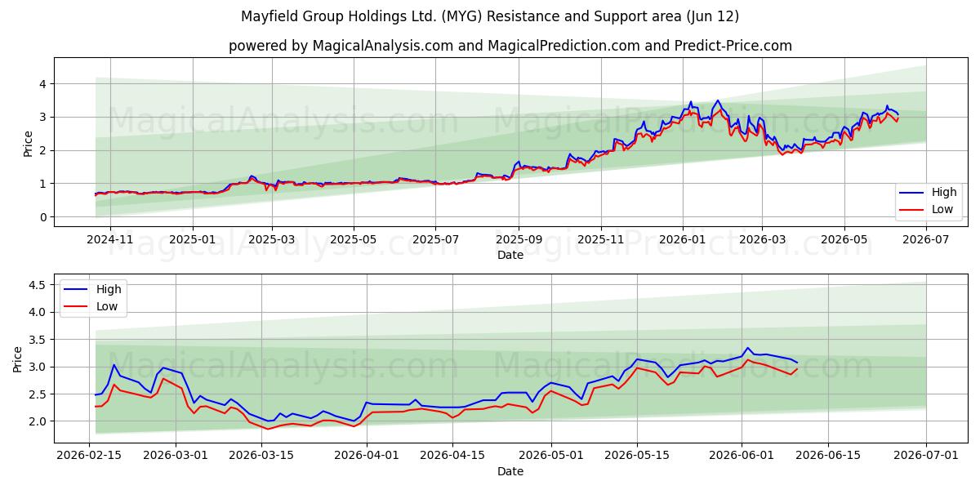980x490 pixels.
Task: Click the top chart x-axis label '2024-11'
Action: click(109, 239)
